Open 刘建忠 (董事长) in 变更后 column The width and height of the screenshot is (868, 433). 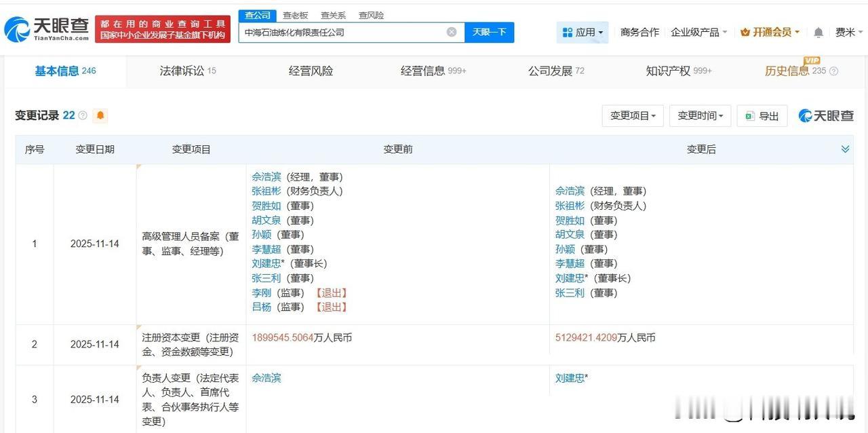click(570, 278)
